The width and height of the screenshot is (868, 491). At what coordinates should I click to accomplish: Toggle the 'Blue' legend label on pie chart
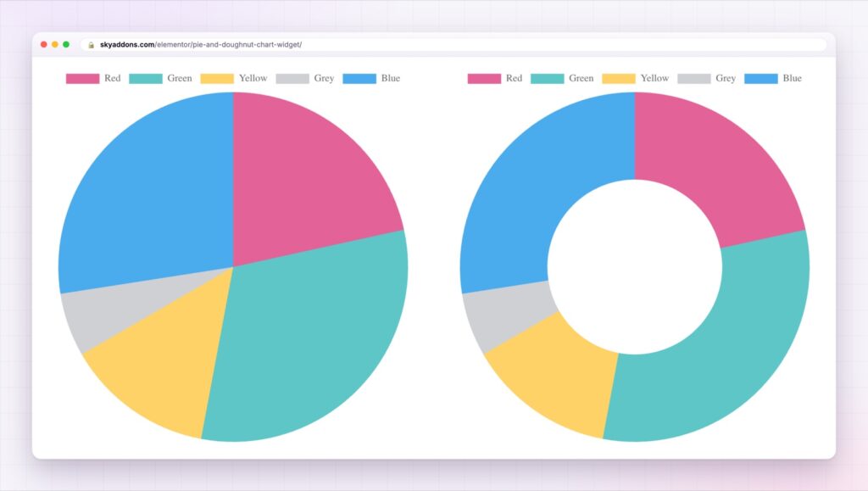[391, 78]
